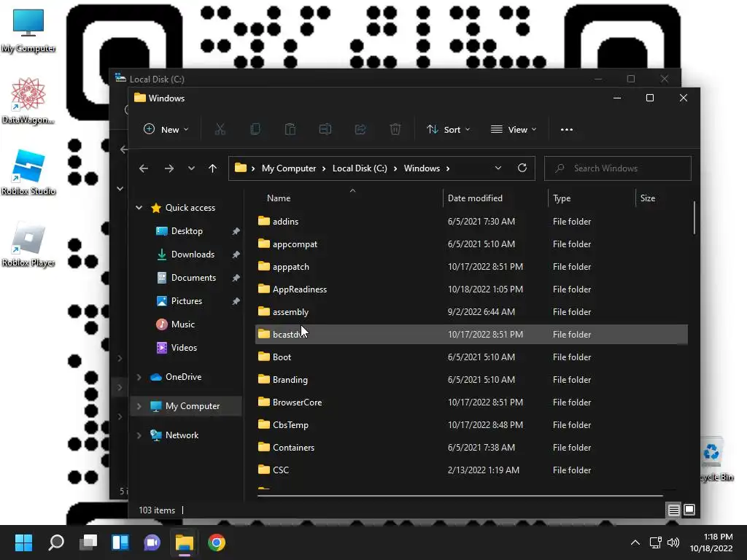Go up one folder level

tap(212, 168)
